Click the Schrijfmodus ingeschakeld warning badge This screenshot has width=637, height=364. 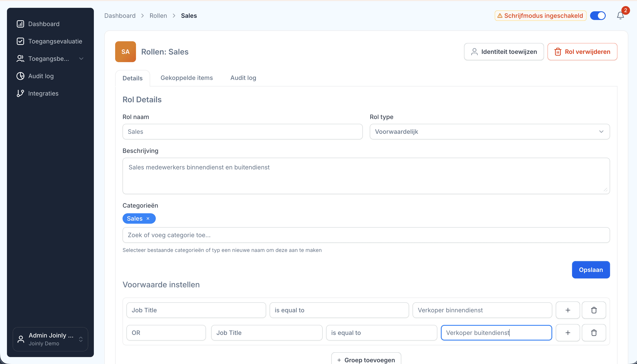tap(541, 16)
